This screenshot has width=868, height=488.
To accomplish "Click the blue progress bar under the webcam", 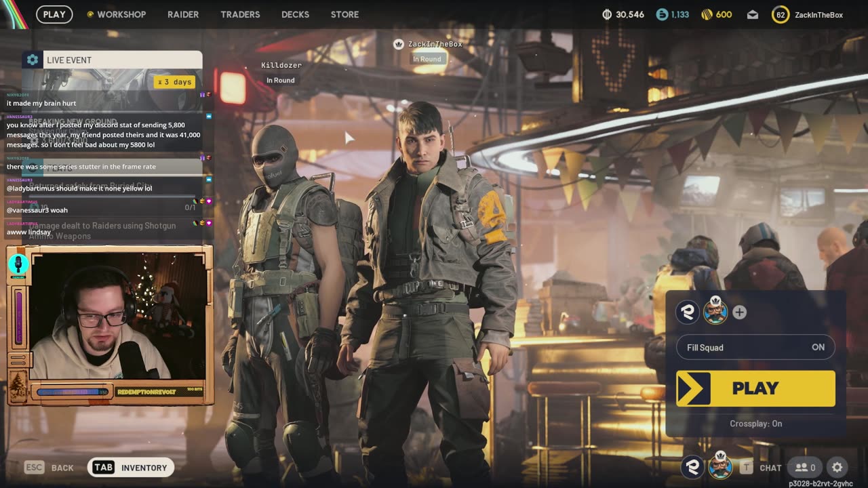I will 73,392.
